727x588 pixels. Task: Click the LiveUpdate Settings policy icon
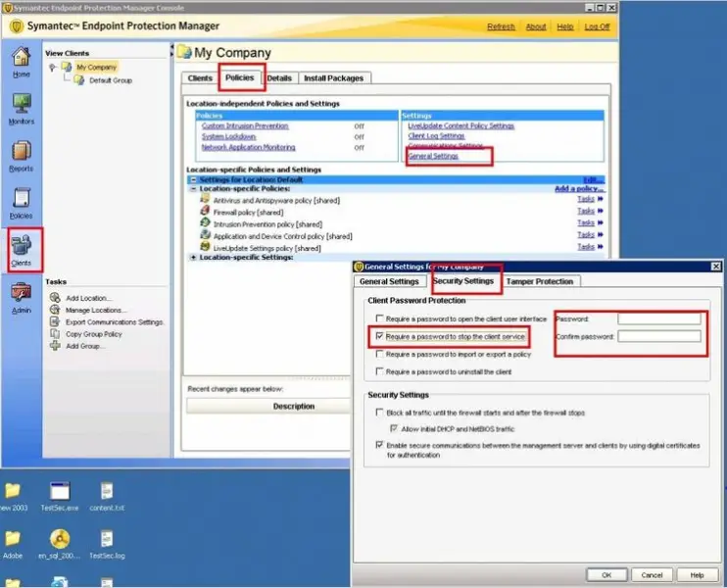coord(205,247)
